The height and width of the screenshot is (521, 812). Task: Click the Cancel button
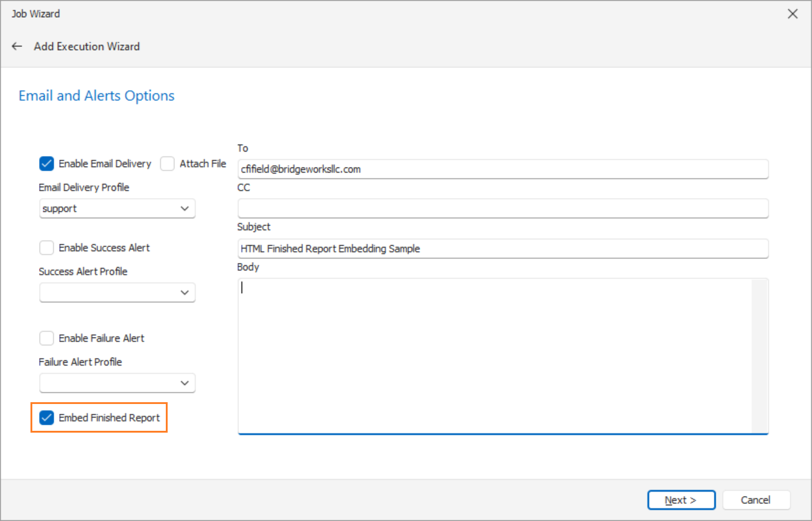click(756, 500)
